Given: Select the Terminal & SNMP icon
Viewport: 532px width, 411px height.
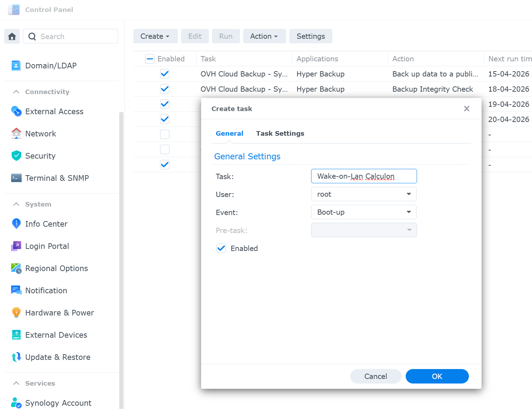Looking at the screenshot, I should [x=16, y=178].
